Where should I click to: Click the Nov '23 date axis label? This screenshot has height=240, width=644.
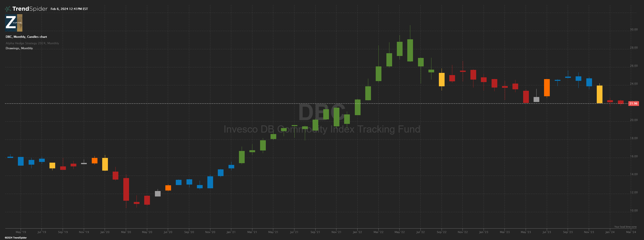(x=589, y=232)
